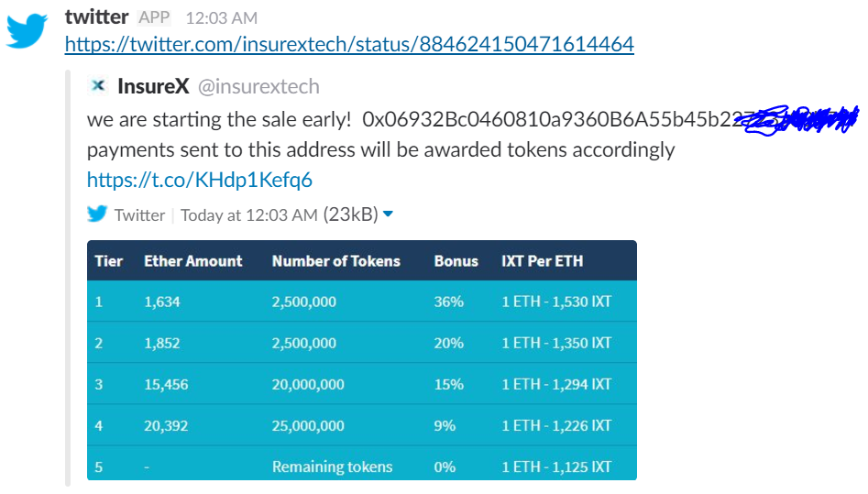The width and height of the screenshot is (868, 494).
Task: Click the small Twitter bird footer icon
Action: coord(97,214)
